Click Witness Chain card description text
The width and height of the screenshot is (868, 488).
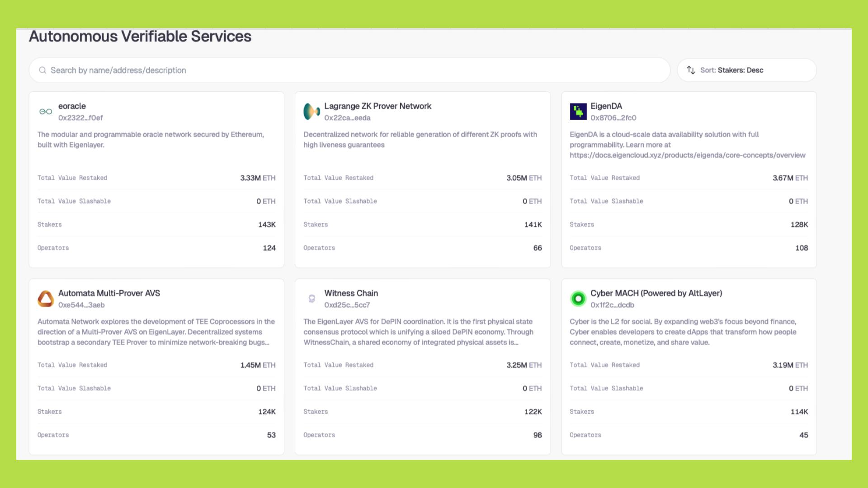pyautogui.click(x=418, y=332)
